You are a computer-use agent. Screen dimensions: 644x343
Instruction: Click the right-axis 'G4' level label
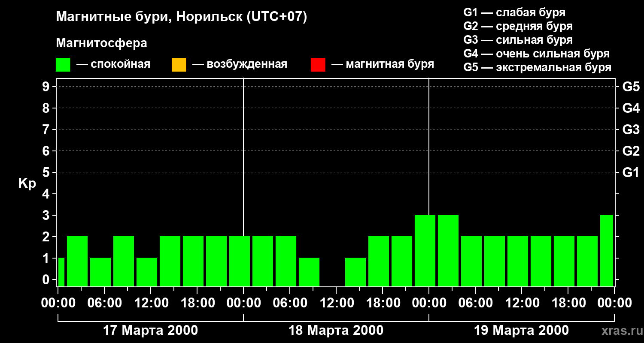(x=631, y=108)
